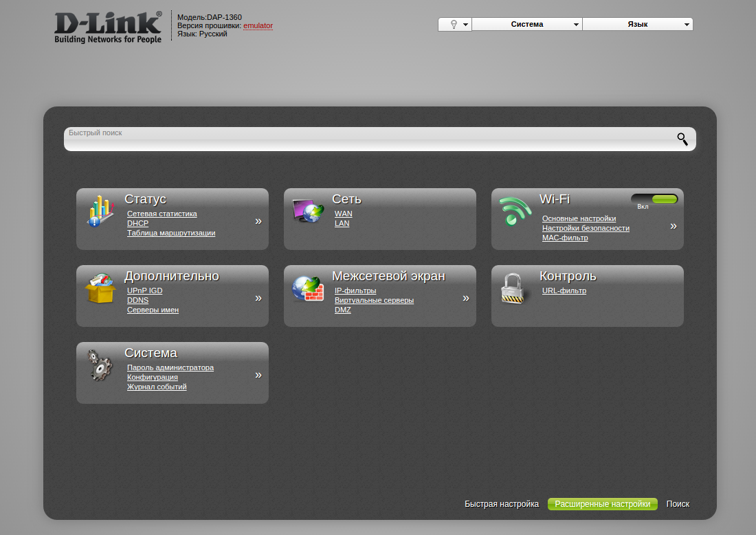
Task: Open the Сетевая статистика link
Action: (x=162, y=214)
